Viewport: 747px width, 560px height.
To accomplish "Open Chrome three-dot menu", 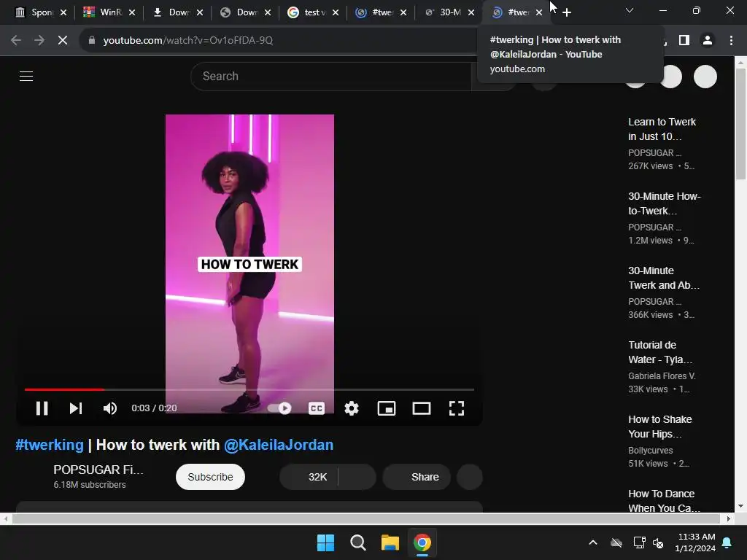I will click(731, 40).
